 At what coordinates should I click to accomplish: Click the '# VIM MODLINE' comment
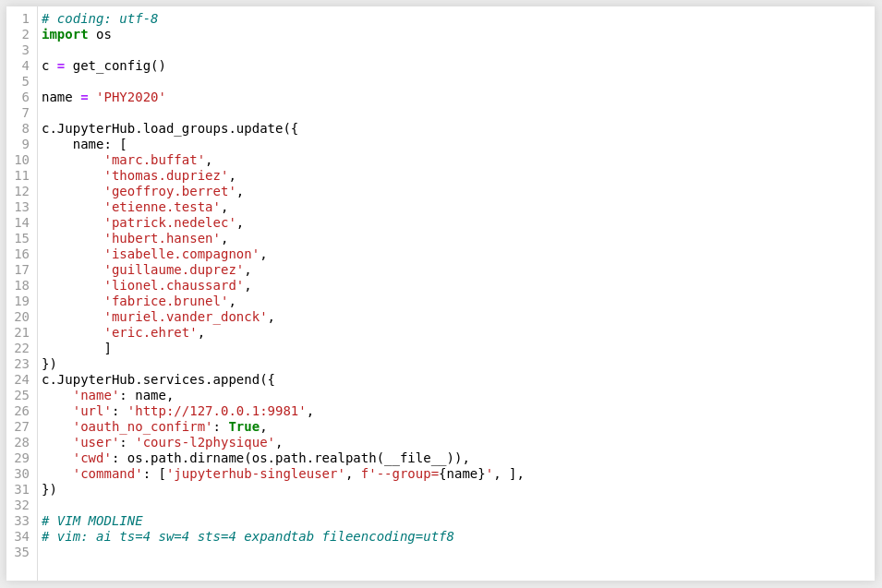pos(91,521)
